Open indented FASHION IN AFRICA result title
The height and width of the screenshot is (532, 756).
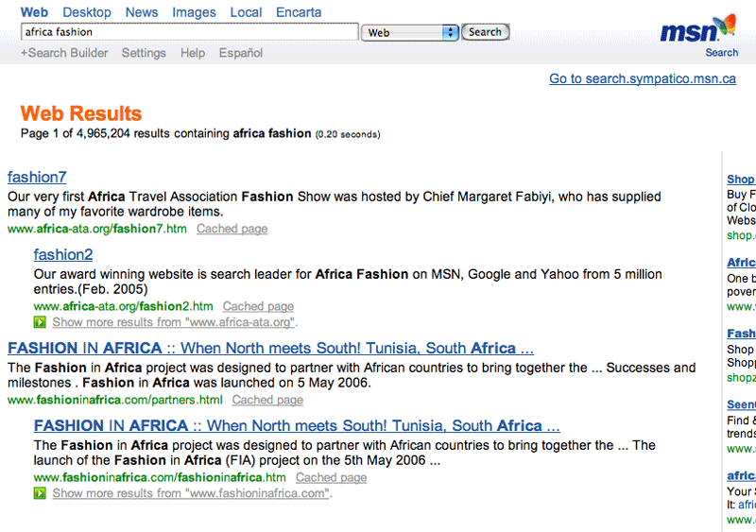[297, 425]
